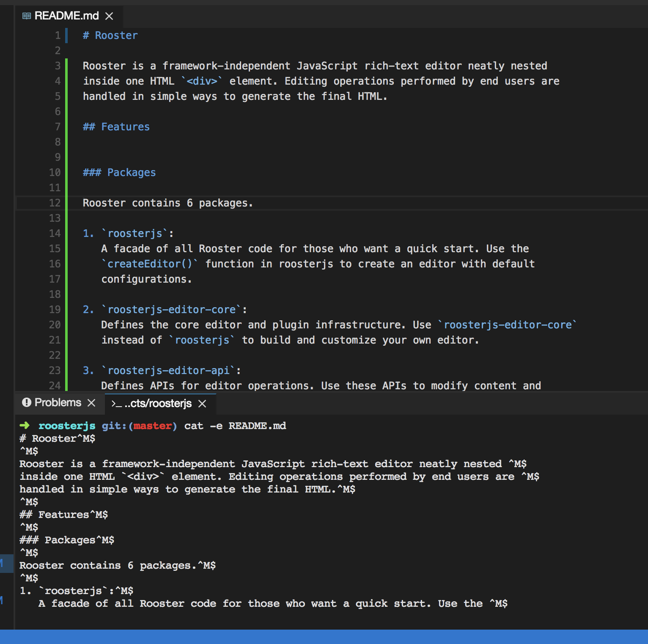The image size is (648, 644).
Task: Click the blue modification bar next to line 1
Action: [x=66, y=35]
